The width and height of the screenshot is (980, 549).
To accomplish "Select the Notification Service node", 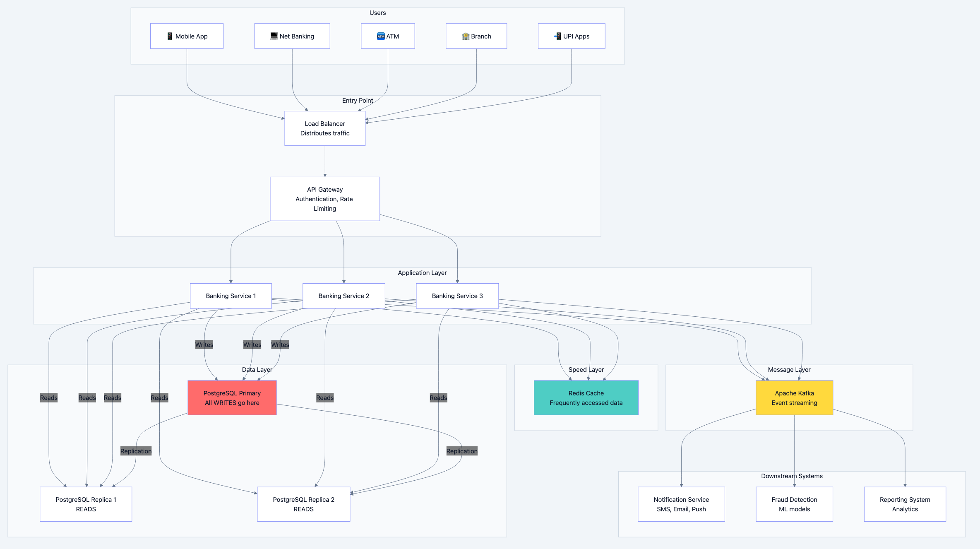I will coord(681,504).
